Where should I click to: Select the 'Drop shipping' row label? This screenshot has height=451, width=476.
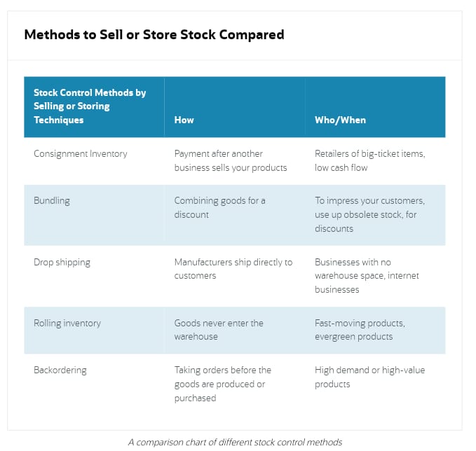[x=62, y=263]
